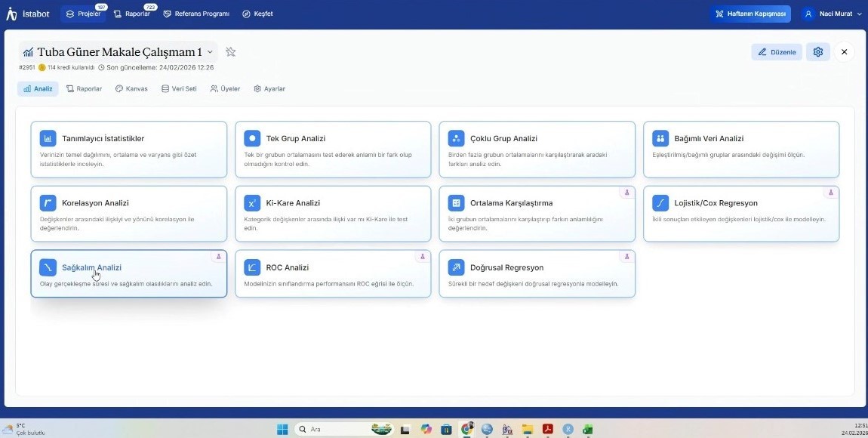The image size is (868, 438).
Task: Select the Çoklu Grup Analizi icon
Action: (456, 138)
